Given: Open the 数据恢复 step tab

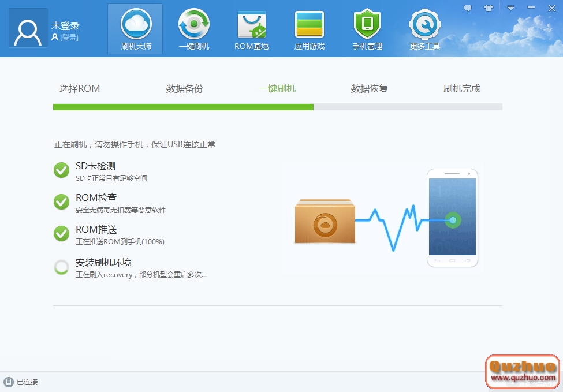Looking at the screenshot, I should tap(369, 88).
